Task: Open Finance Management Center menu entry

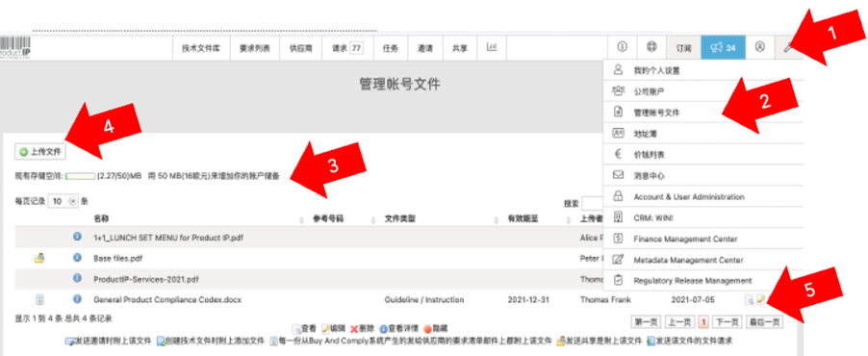Action: click(702, 239)
